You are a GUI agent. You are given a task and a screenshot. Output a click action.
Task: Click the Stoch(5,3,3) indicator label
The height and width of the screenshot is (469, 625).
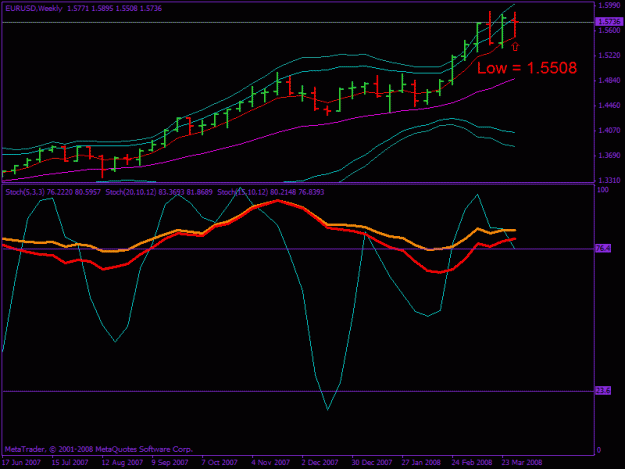tap(53, 192)
